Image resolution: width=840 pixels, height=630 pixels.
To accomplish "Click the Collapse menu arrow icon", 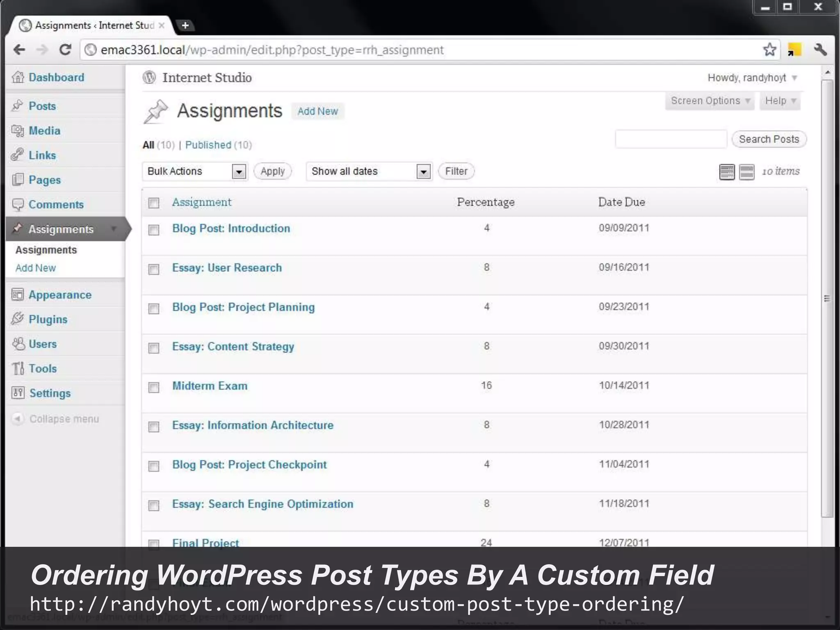I will click(x=17, y=419).
